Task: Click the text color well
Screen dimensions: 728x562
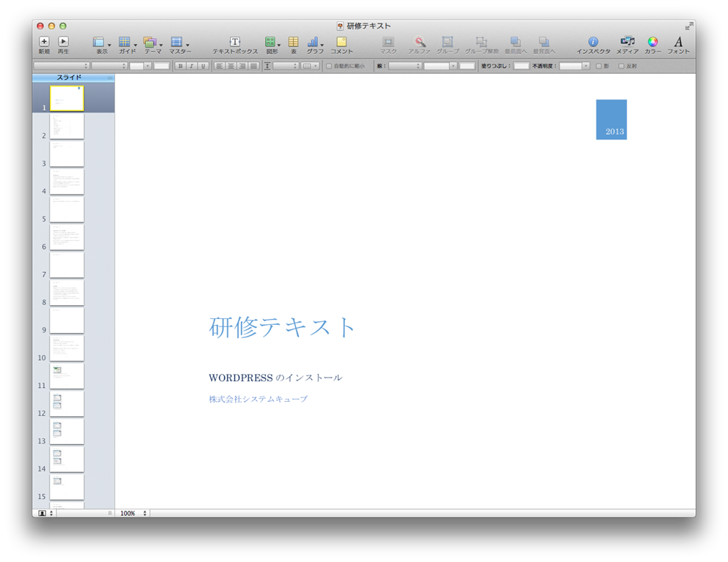Action: point(162,66)
